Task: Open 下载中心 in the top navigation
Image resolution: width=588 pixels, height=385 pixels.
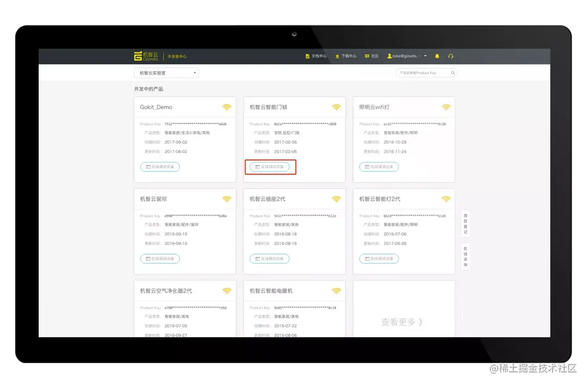Action: click(x=346, y=56)
